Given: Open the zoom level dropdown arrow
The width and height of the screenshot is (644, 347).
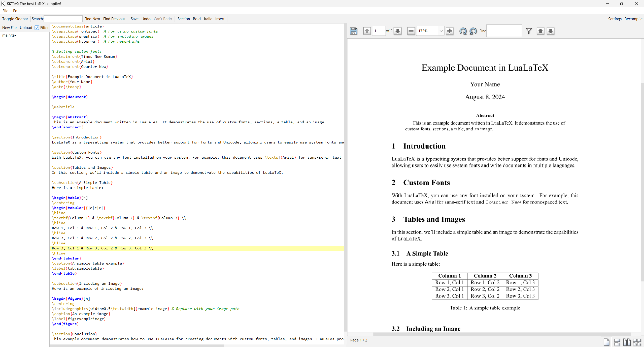Looking at the screenshot, I should [441, 31].
